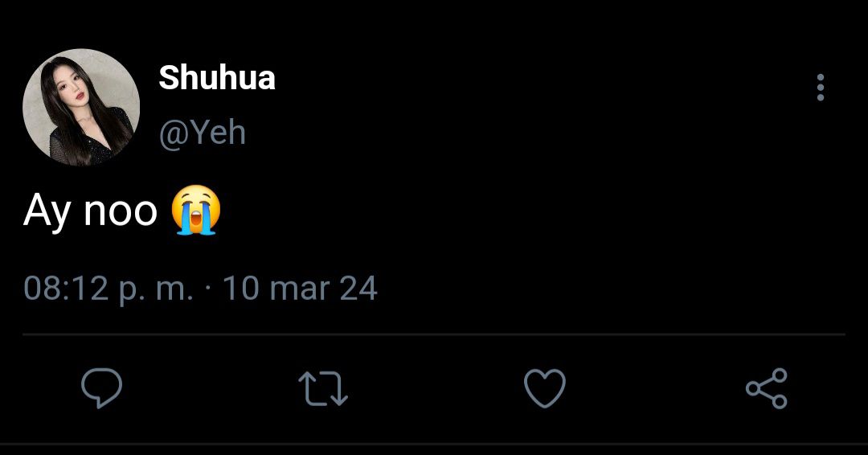Open the share icon options
The height and width of the screenshot is (455, 868).
[766, 388]
